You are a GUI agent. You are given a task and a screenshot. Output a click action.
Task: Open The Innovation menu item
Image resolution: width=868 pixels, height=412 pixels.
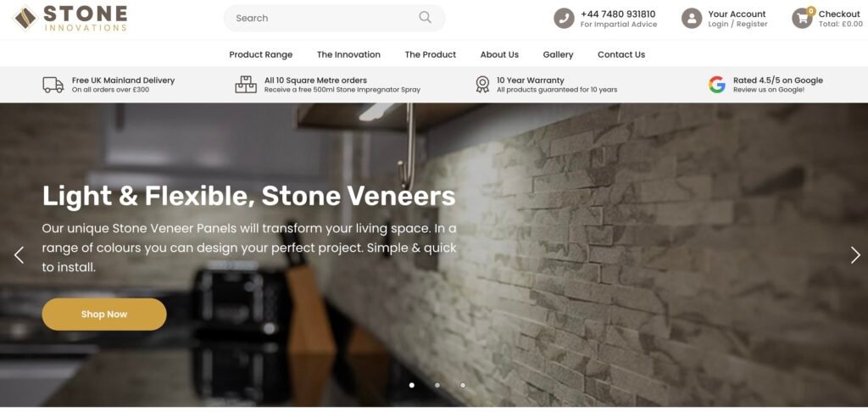pyautogui.click(x=348, y=54)
